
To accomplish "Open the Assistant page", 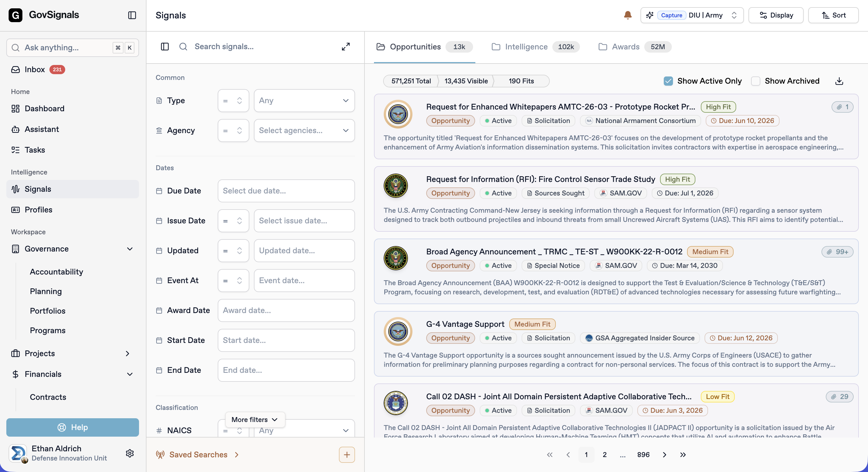I will pos(72,129).
